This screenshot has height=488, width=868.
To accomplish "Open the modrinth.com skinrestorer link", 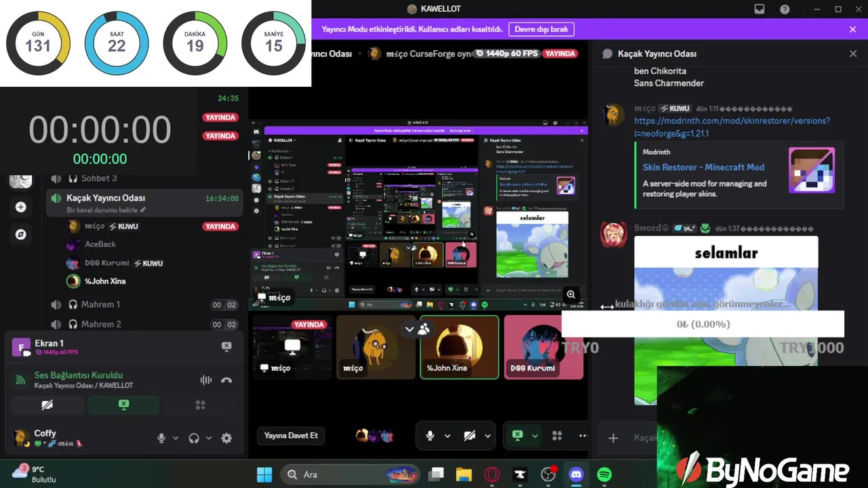I will click(x=732, y=127).
